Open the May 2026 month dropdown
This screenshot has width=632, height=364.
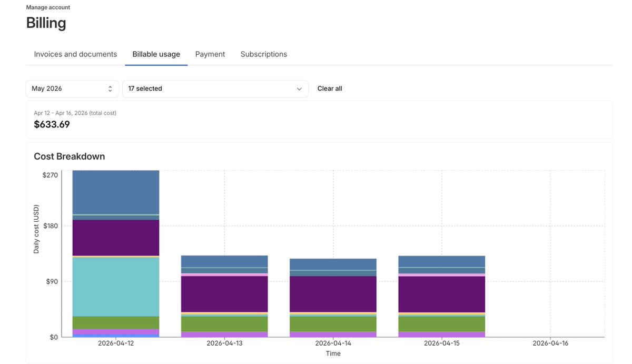72,88
